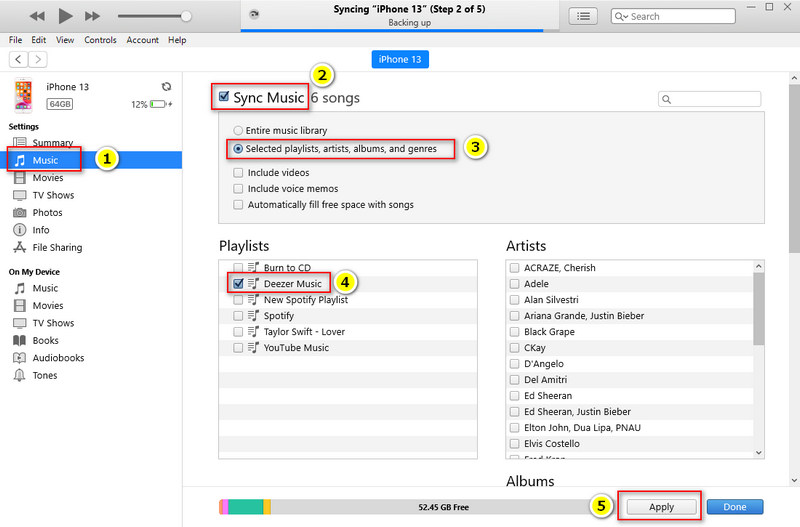Check the Spotify playlist checkbox
The height and width of the screenshot is (527, 800).
[238, 316]
